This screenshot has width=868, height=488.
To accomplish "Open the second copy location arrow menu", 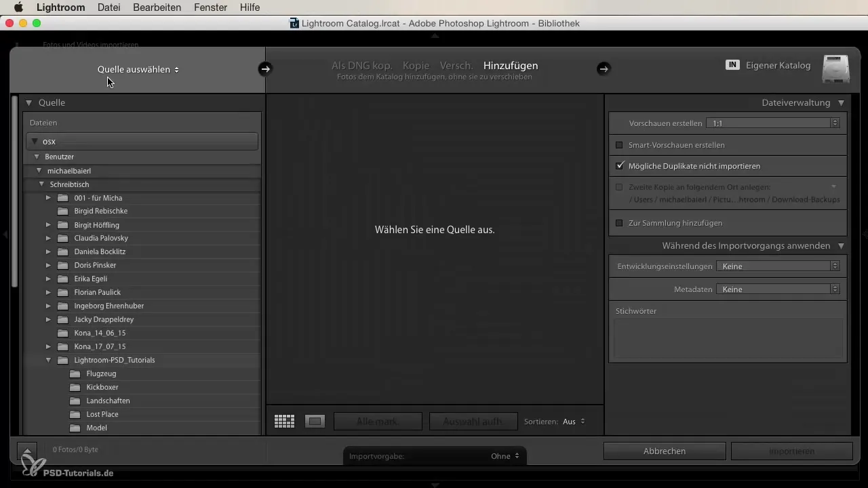I will click(834, 186).
